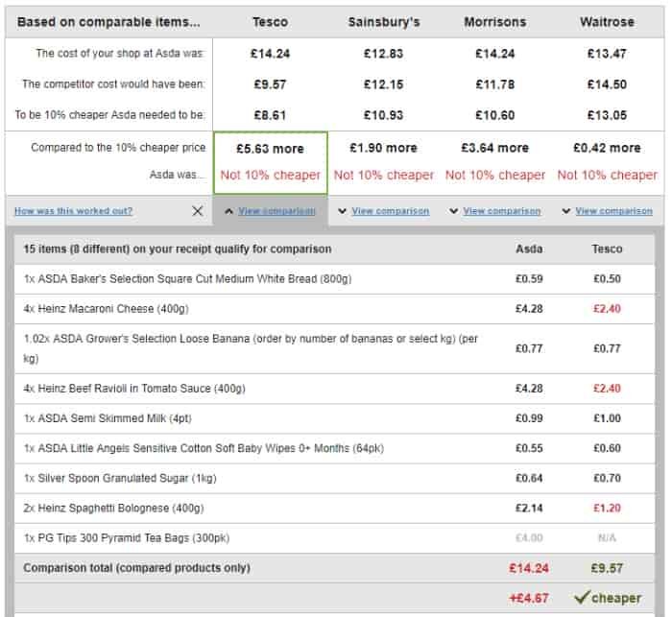Select the Sainsbury's column header

(384, 22)
